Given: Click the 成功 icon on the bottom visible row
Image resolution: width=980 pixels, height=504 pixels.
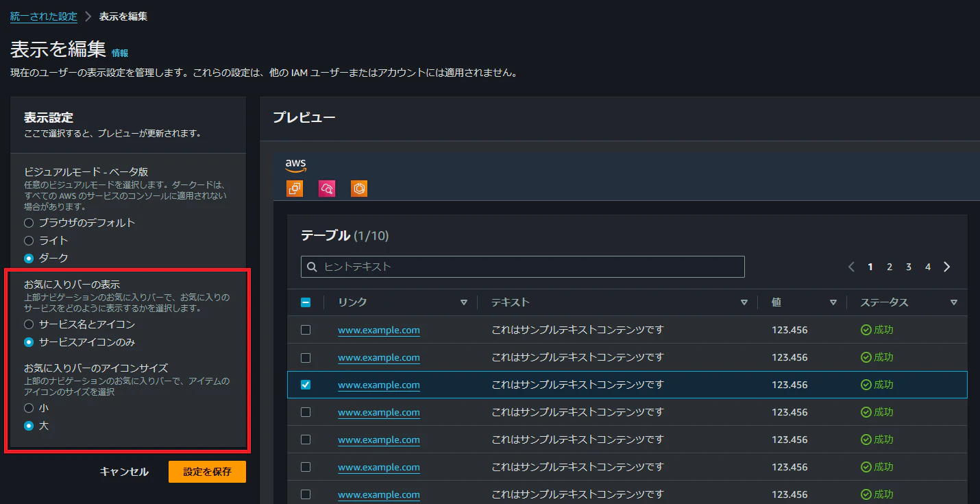Looking at the screenshot, I should [x=866, y=494].
